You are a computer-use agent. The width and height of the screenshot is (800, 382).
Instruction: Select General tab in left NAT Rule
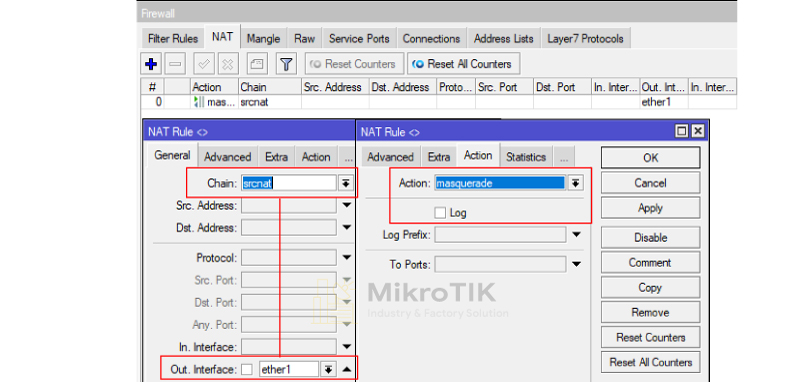point(172,156)
